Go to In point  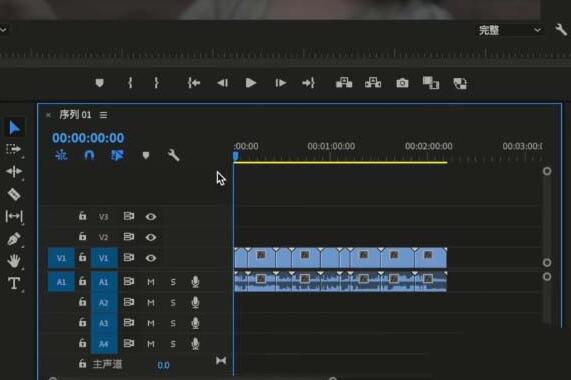(194, 83)
